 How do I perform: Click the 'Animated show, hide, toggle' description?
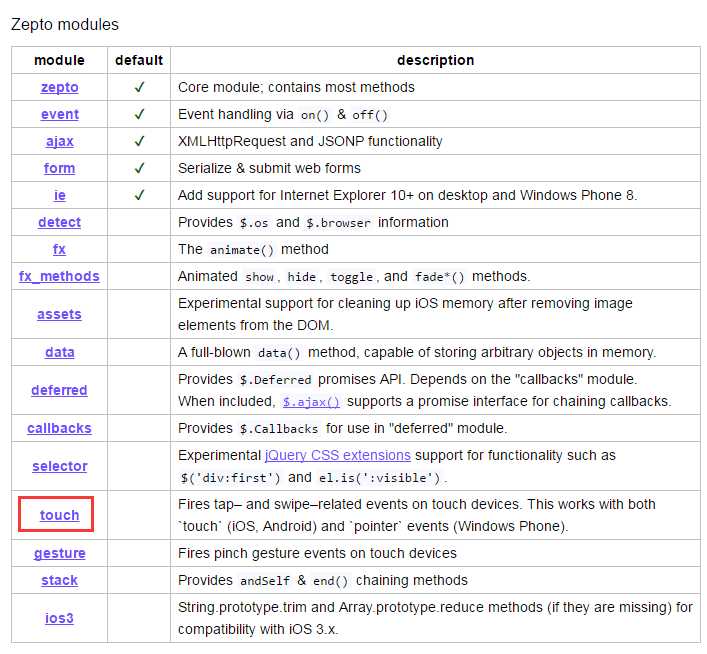point(354,276)
